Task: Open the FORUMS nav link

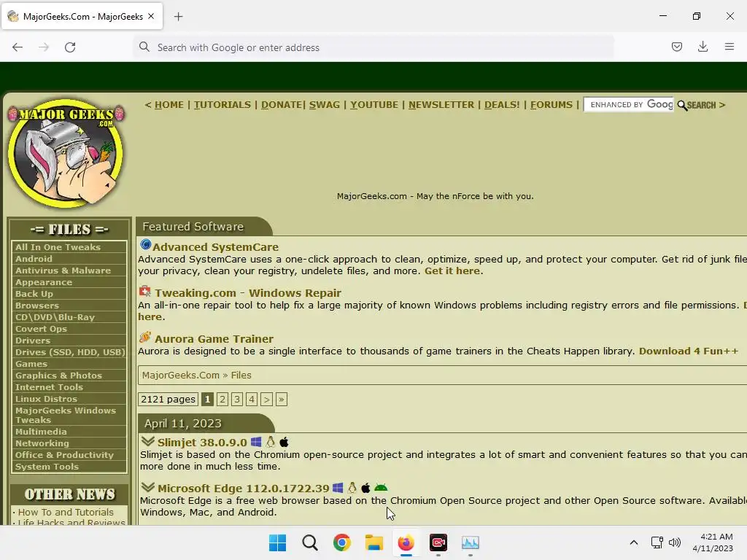Action: (x=551, y=105)
